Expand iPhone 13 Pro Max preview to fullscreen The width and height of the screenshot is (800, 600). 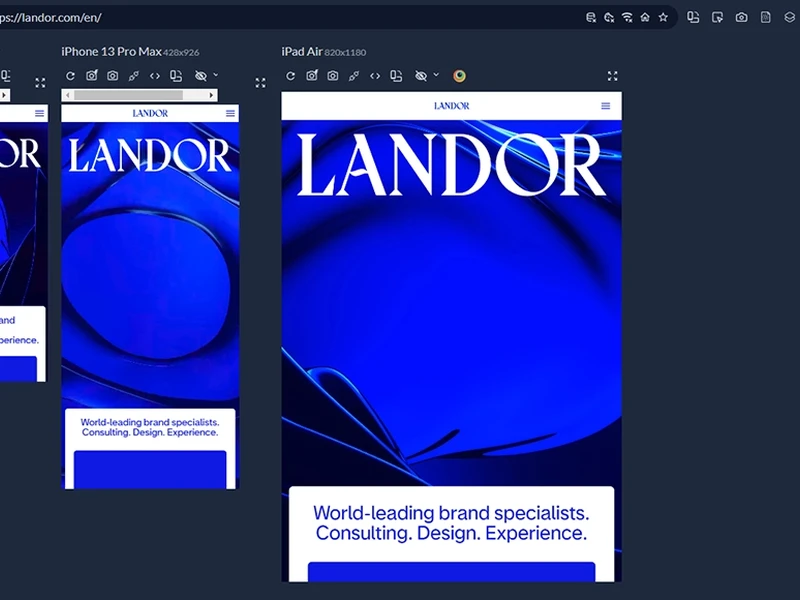[261, 83]
